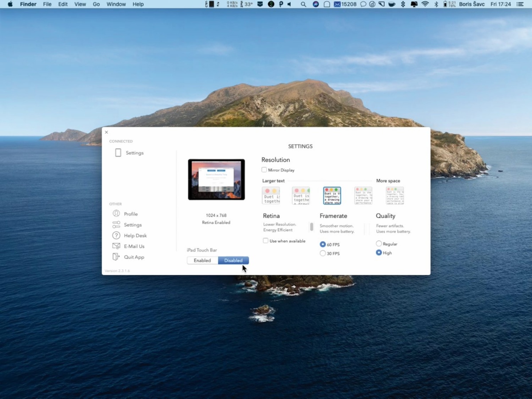Image resolution: width=532 pixels, height=399 pixels.
Task: Set iPad Touch Bar to Disabled
Action: click(x=234, y=260)
